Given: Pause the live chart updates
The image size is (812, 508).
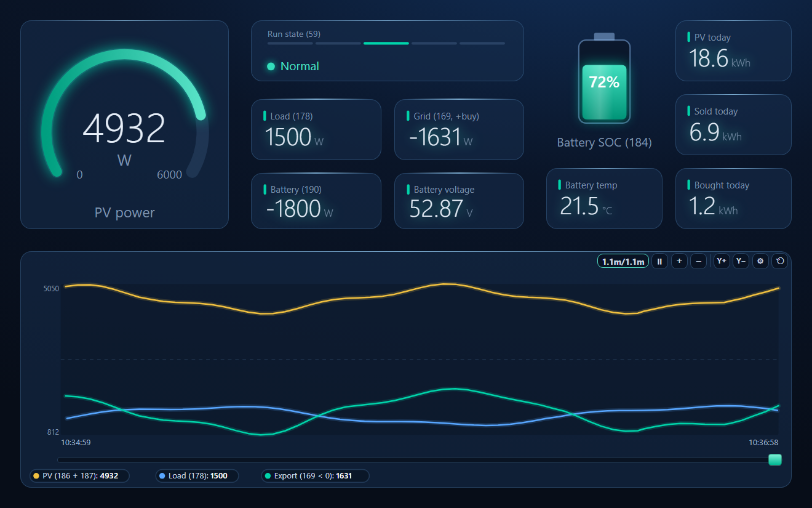Looking at the screenshot, I should pyautogui.click(x=659, y=261).
